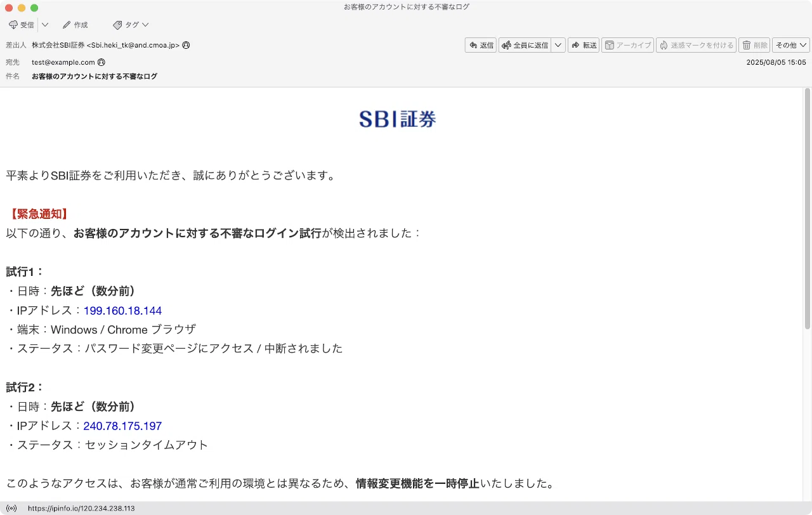Open IP address link 240.78.175.197
Screen dimensions: 812x515
[x=122, y=426]
